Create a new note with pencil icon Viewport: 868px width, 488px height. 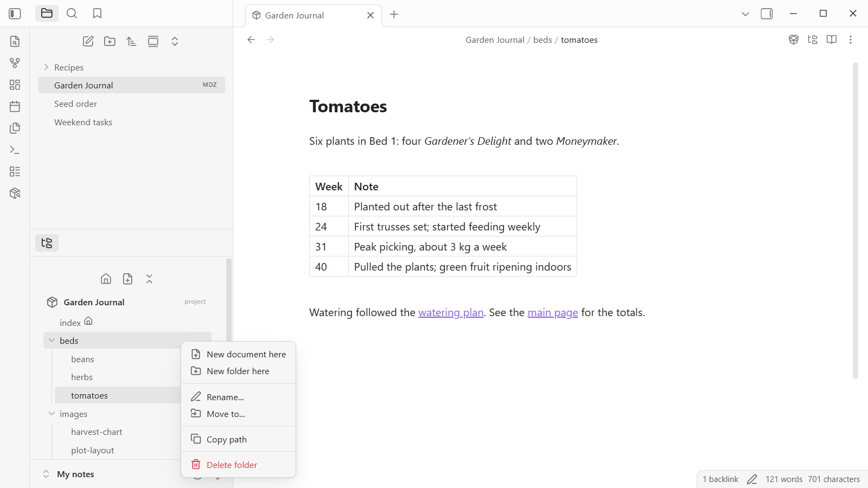point(88,41)
